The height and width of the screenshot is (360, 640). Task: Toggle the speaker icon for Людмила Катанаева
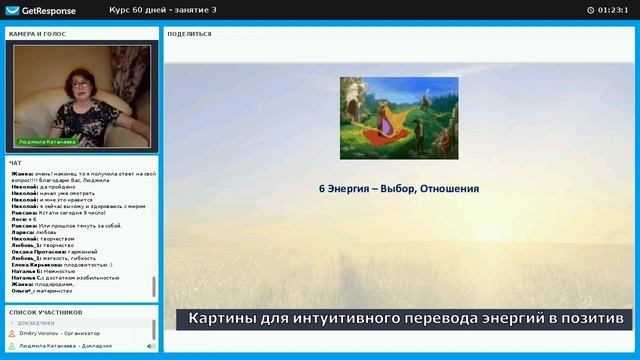pos(150,346)
